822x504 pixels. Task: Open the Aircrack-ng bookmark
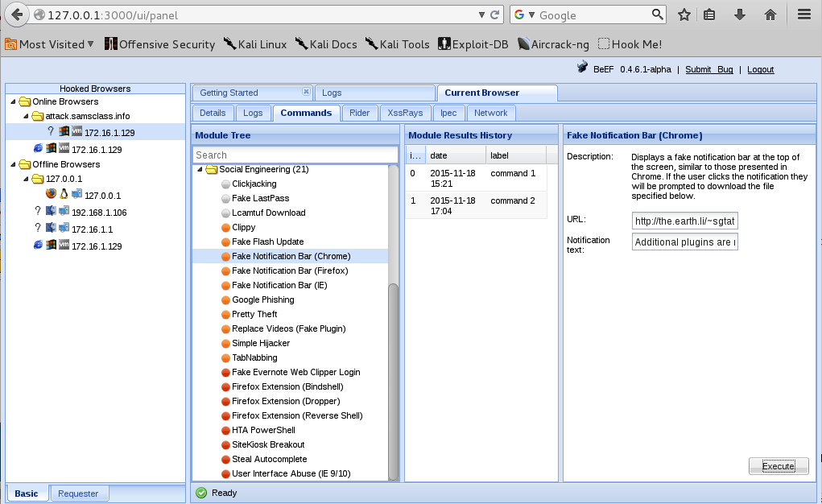click(x=553, y=44)
